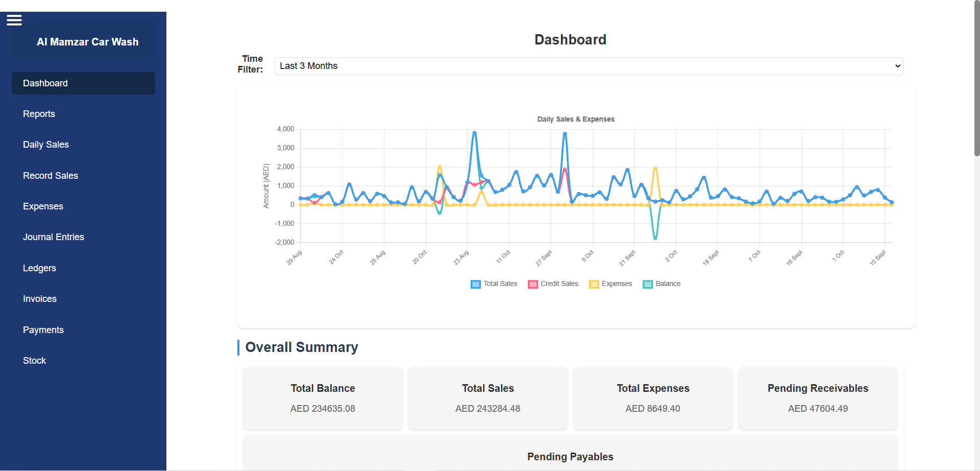980x471 pixels.
Task: Go to Invoices
Action: click(40, 299)
